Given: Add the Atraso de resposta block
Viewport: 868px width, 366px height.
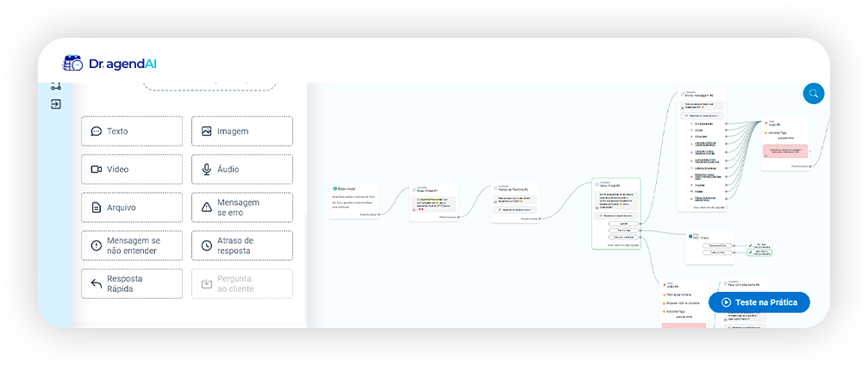Looking at the screenshot, I should [241, 245].
